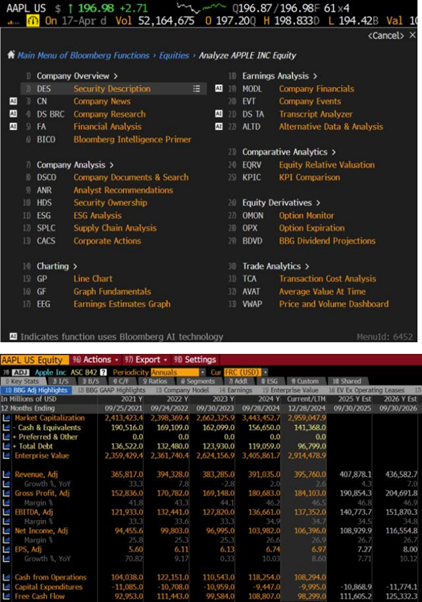This screenshot has width=422, height=602.
Task: Click chart icon beside Enterprise Value row
Action: pos(6,456)
